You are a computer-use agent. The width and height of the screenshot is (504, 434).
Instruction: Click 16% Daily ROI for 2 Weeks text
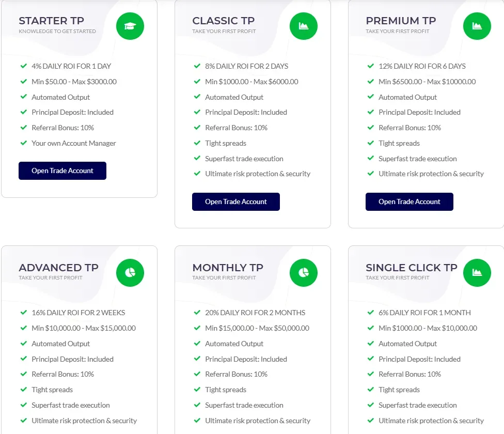point(78,313)
